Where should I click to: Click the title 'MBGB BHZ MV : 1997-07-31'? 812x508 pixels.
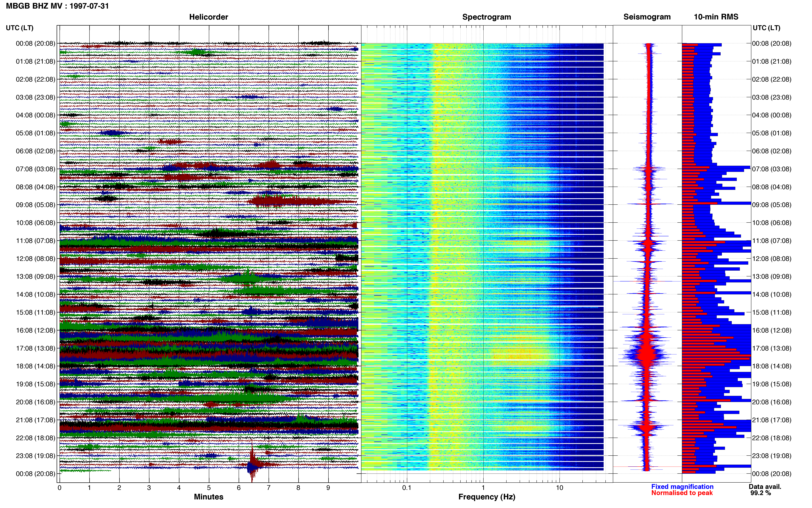pos(57,6)
